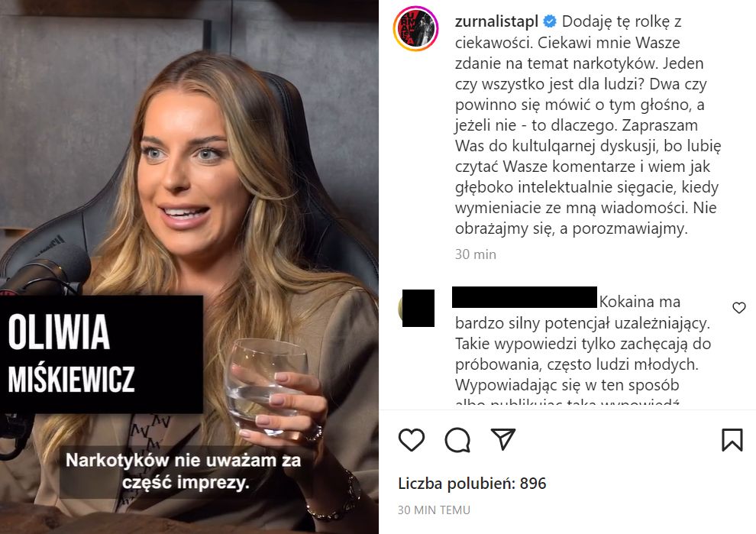Screen dimensions: 756x534
Task: Open zurnalistapl profile picture
Action: (x=415, y=28)
